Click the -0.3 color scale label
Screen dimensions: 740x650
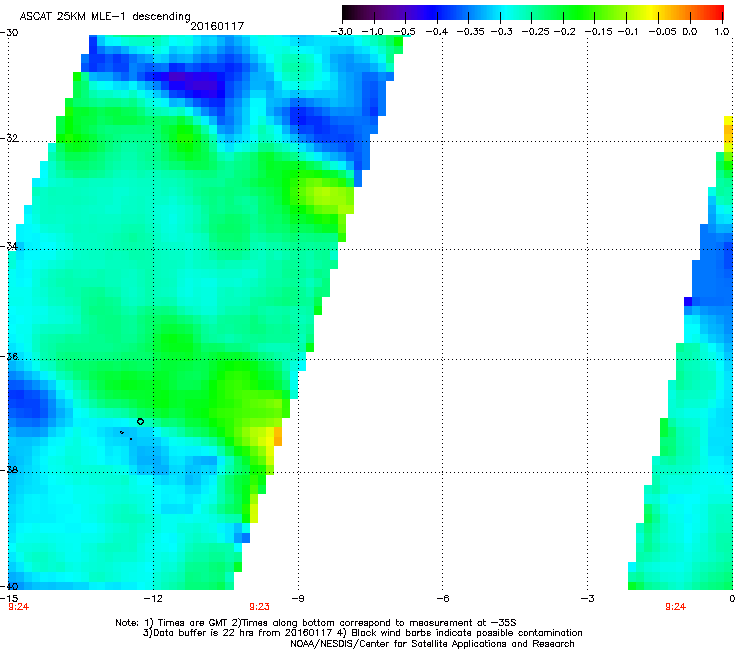(x=501, y=32)
